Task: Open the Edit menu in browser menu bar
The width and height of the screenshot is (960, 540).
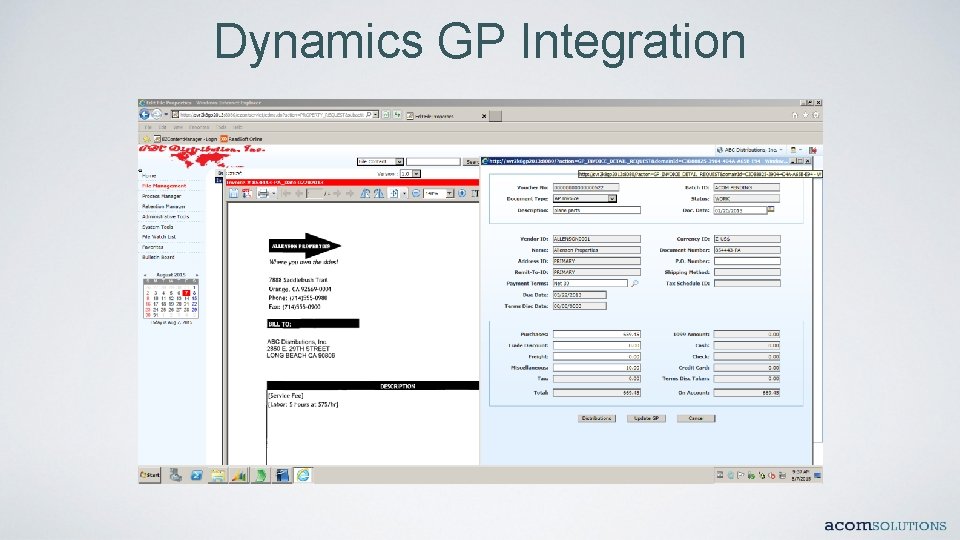Action: tap(162, 127)
